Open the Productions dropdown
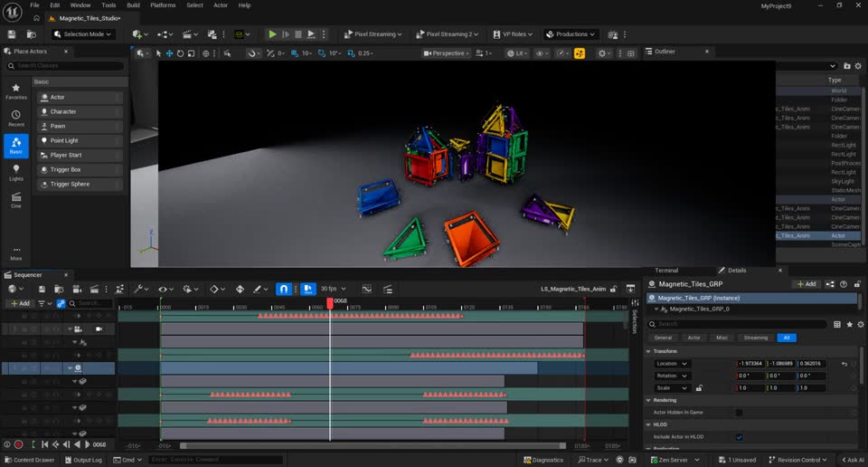Screen dimensions: 868x467 tap(571, 34)
